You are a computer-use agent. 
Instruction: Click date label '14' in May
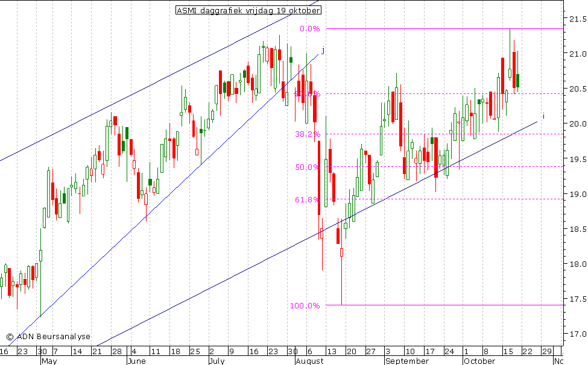tap(77, 352)
